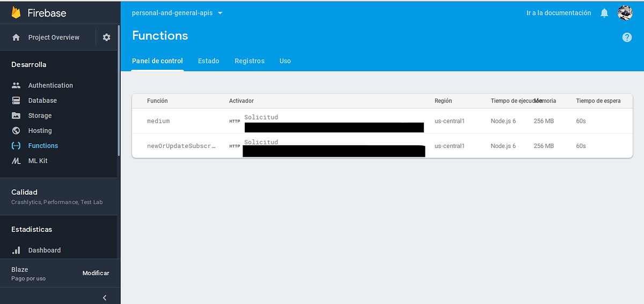Click the Functions brackets icon

point(16,145)
